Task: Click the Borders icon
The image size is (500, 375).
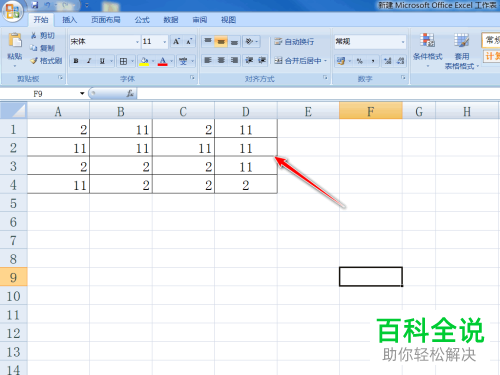Action: click(123, 61)
